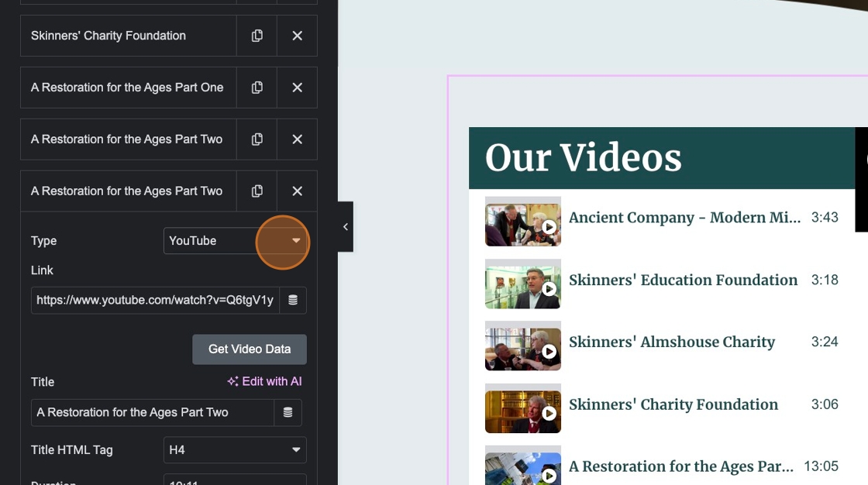Click the 3:43 duration label
The width and height of the screenshot is (868, 485).
(825, 218)
